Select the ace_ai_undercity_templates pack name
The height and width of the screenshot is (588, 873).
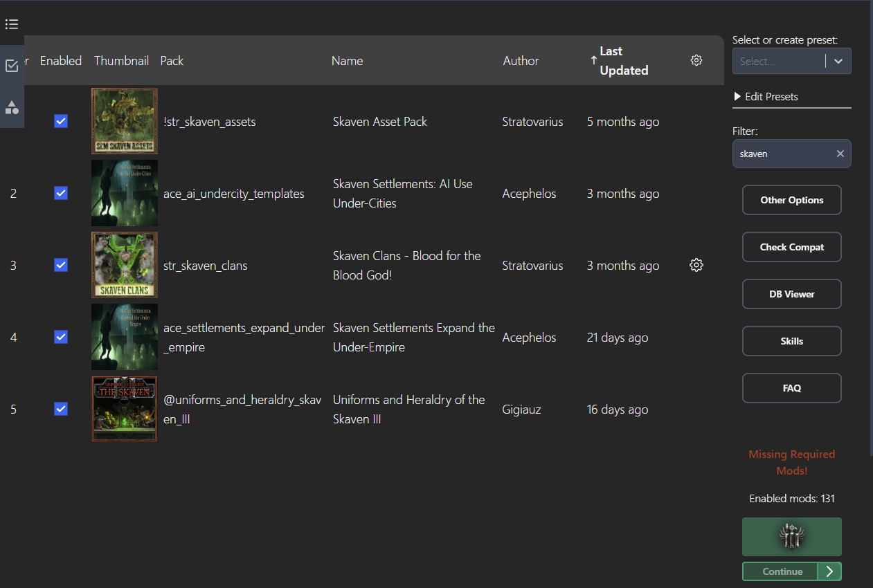pos(234,194)
